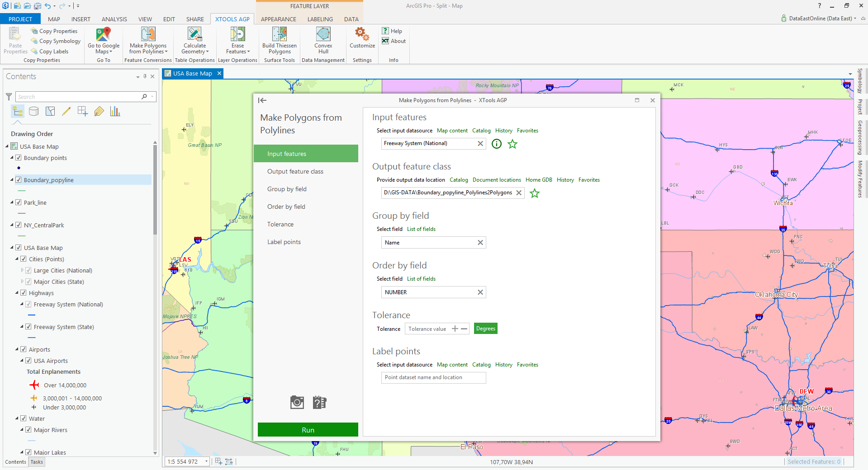Toggle Freeway System (State) visibility
The width and height of the screenshot is (868, 470).
(28, 327)
